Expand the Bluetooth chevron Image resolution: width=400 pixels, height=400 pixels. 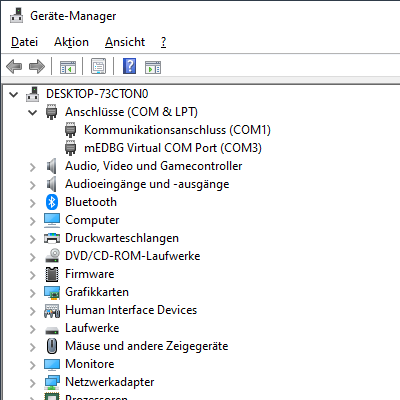pyautogui.click(x=33, y=203)
